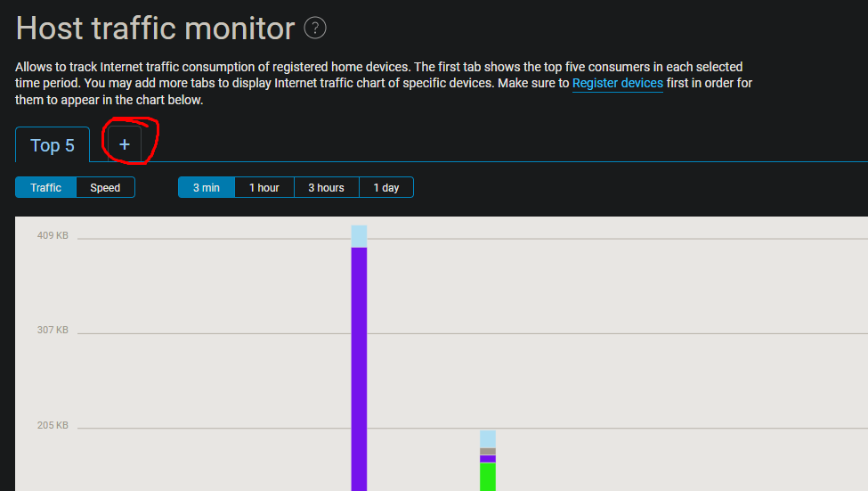Viewport: 868px width, 491px height.
Task: Select the 1 hour time period
Action: [x=264, y=187]
